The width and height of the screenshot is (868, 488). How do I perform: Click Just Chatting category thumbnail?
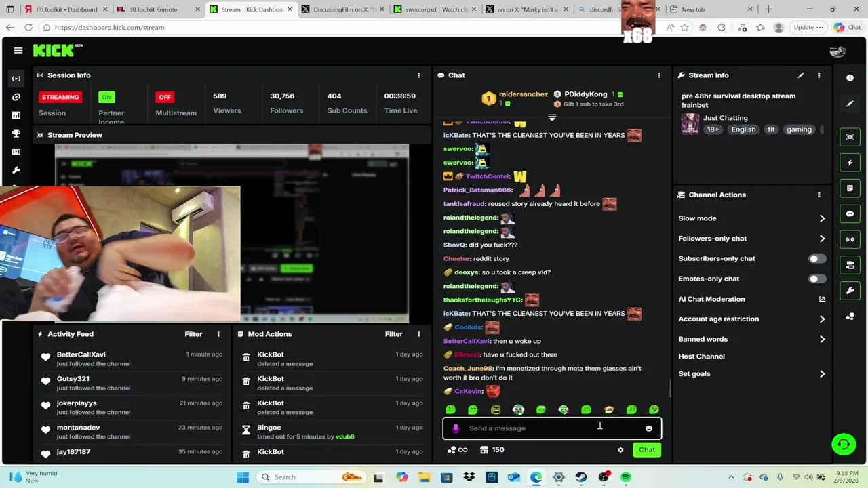click(690, 123)
